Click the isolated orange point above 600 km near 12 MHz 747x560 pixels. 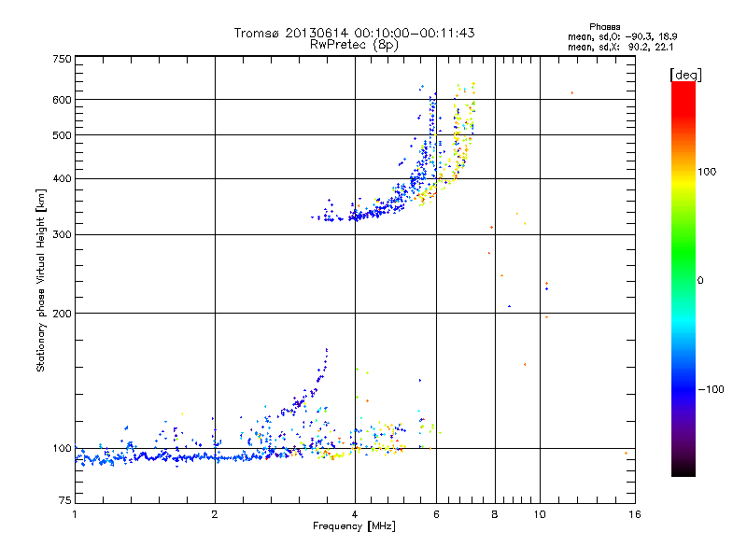(x=572, y=92)
